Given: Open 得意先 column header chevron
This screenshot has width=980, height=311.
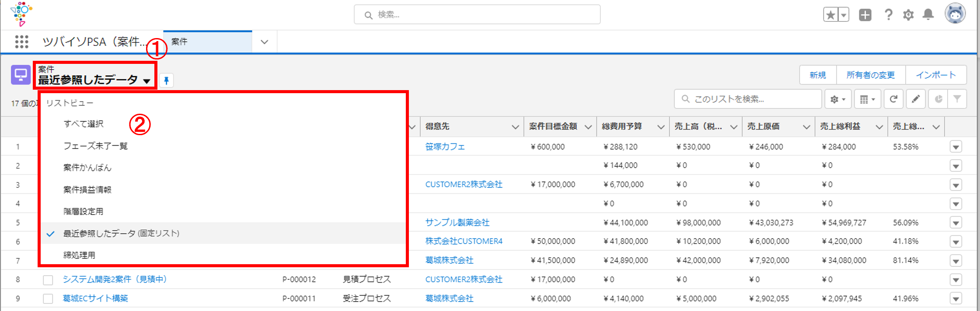Looking at the screenshot, I should [515, 127].
